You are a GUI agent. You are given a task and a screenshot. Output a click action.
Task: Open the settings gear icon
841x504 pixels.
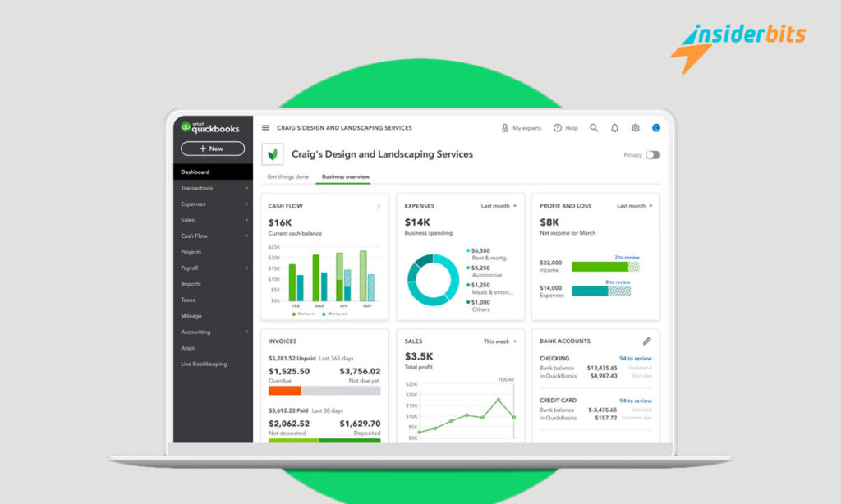[635, 127]
